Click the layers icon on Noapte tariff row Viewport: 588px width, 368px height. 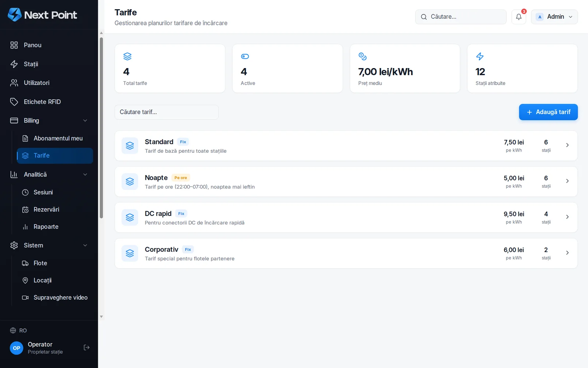[x=130, y=181]
